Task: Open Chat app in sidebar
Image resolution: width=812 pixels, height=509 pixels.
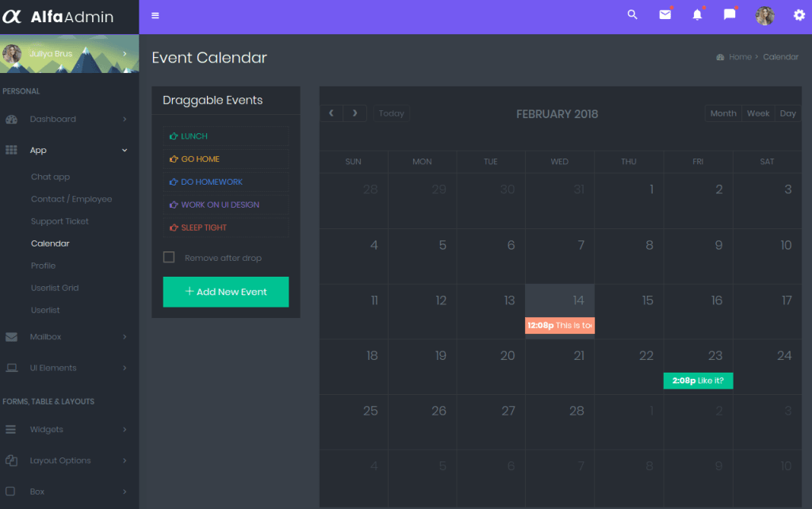Action: 50,177
